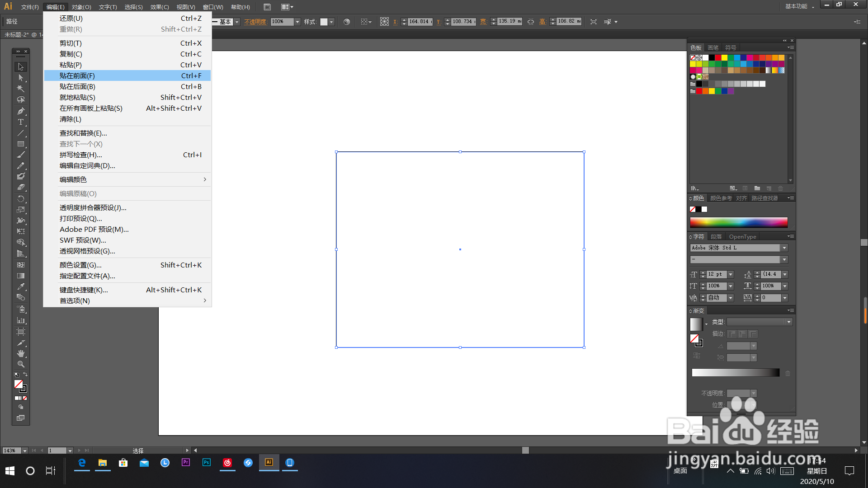Open Photoshop from the Windows taskbar
Viewport: 868px width, 488px height.
[207, 463]
